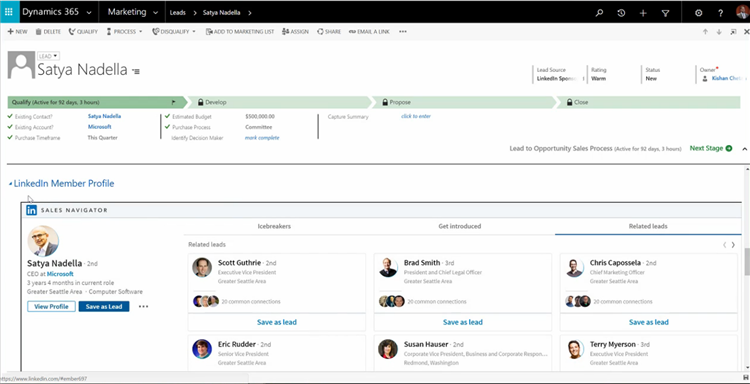Switch to the Icebreakers tab
750x384 pixels.
click(274, 226)
